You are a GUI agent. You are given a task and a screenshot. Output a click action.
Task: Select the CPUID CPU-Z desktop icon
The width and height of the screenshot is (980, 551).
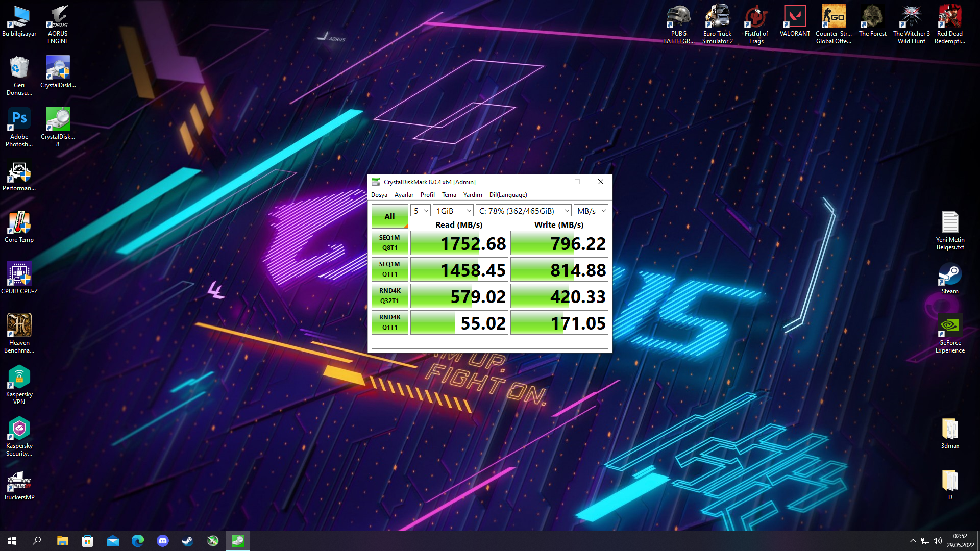coord(19,274)
